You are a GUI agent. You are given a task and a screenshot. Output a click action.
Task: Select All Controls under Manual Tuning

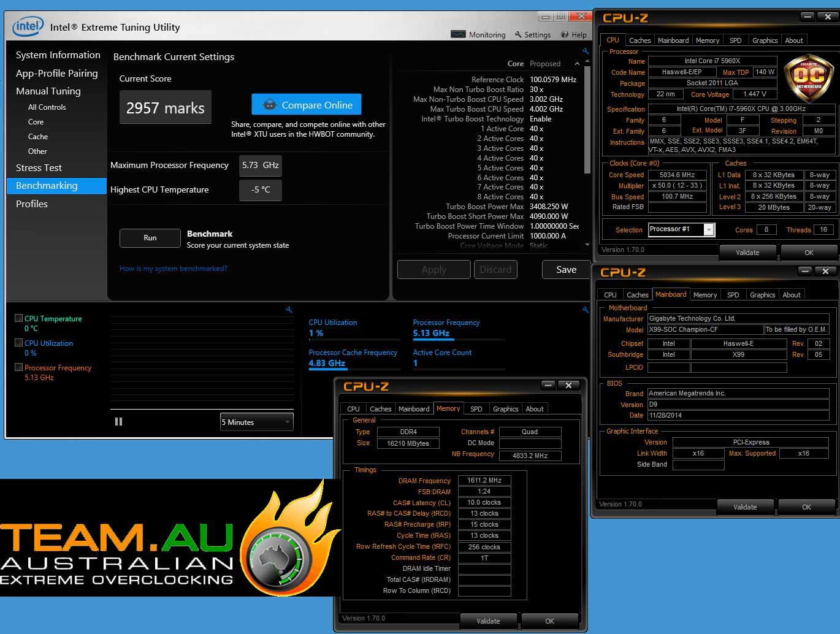[x=47, y=107]
